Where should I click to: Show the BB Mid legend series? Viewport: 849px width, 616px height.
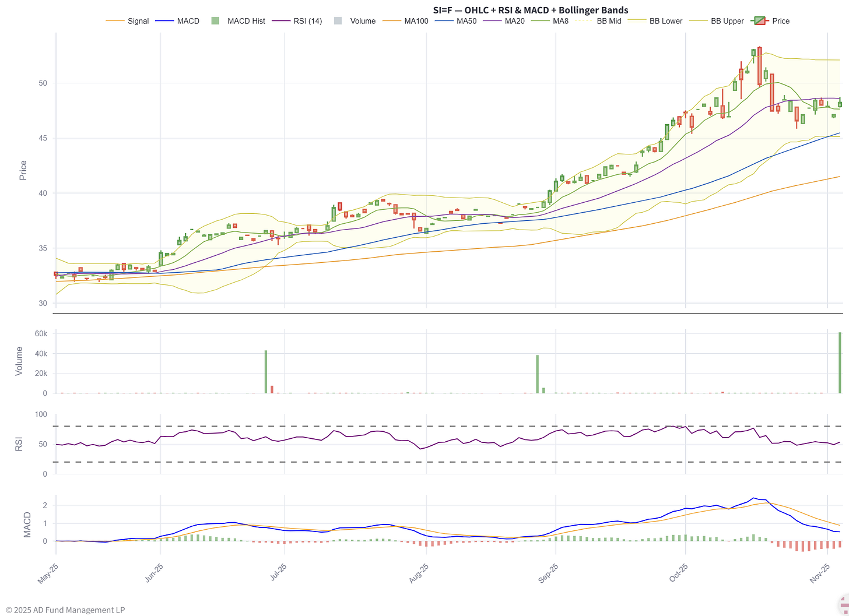pos(599,21)
